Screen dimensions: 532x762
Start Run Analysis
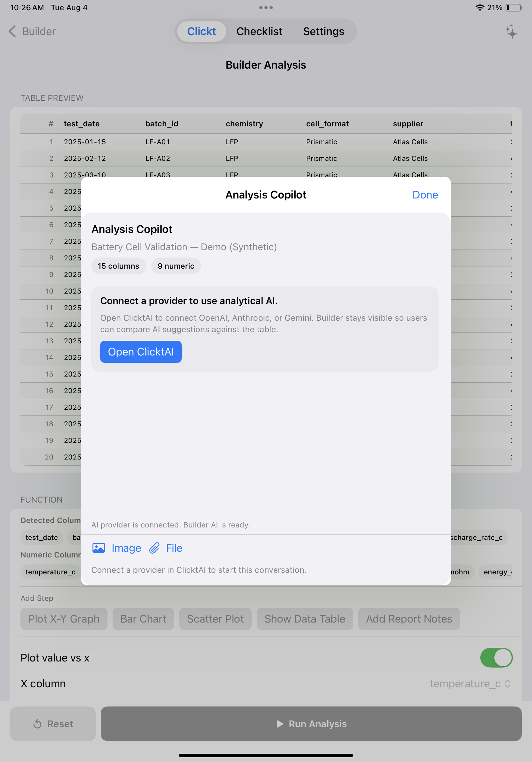point(311,723)
